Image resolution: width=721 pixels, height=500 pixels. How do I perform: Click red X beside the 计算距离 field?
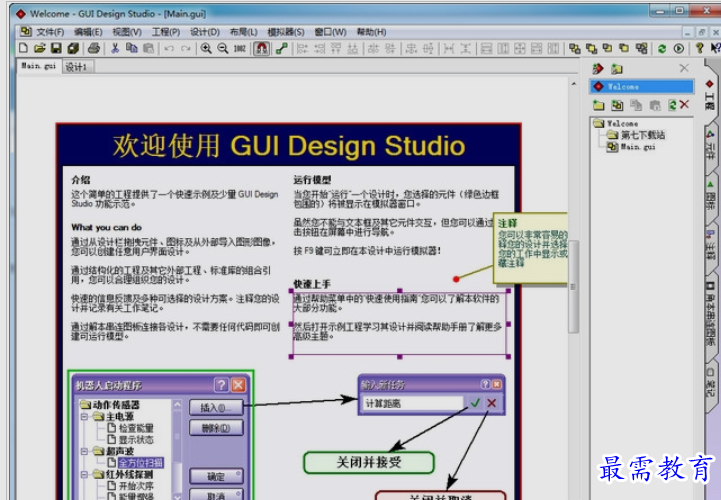pyautogui.click(x=492, y=403)
